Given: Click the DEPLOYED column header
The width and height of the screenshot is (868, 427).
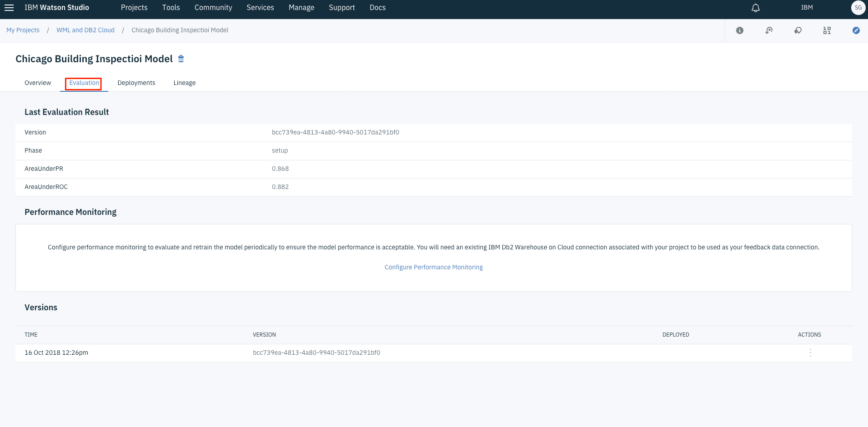Looking at the screenshot, I should tap(676, 335).
